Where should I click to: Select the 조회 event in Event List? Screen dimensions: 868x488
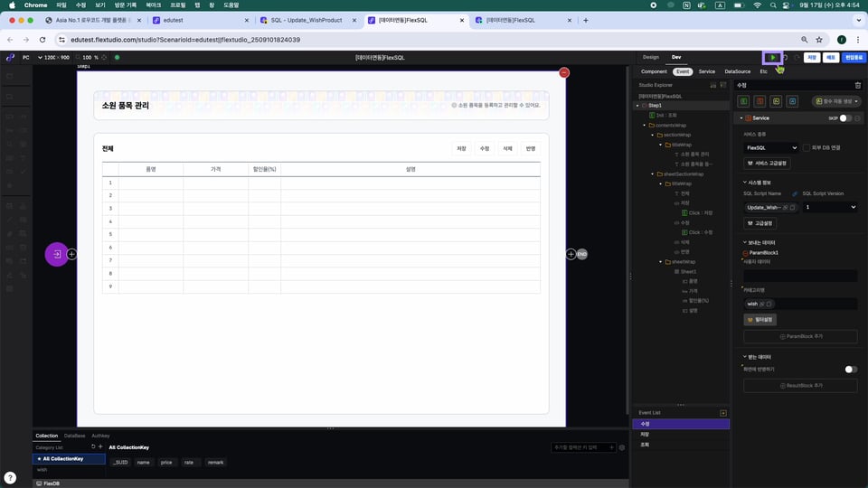tap(681, 445)
